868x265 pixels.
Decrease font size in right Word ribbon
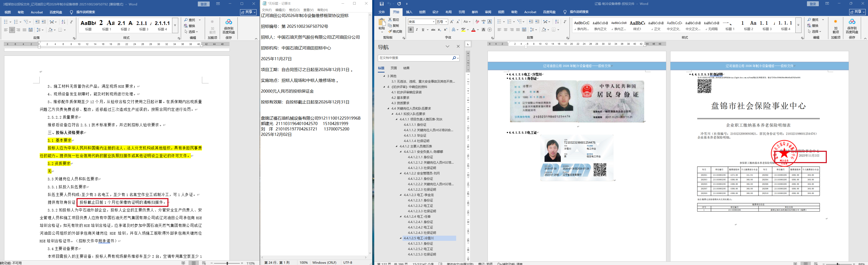tap(458, 22)
